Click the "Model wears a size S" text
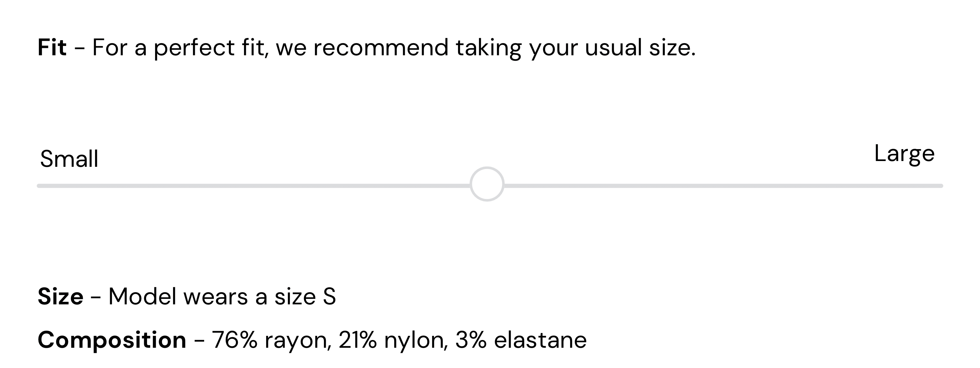This screenshot has width=980, height=368. (x=222, y=296)
